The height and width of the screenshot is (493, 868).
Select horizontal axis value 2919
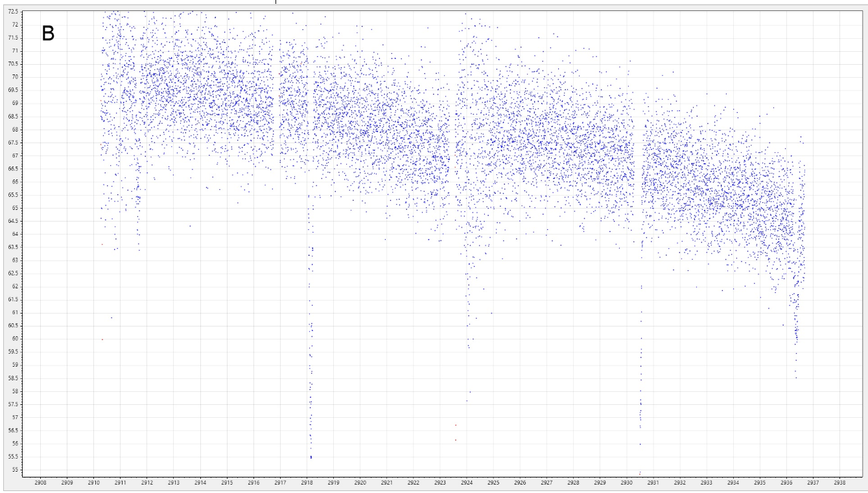click(x=333, y=483)
